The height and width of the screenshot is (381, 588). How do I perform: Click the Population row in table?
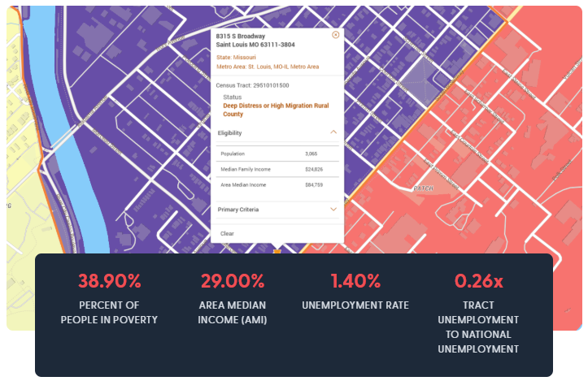(x=277, y=154)
